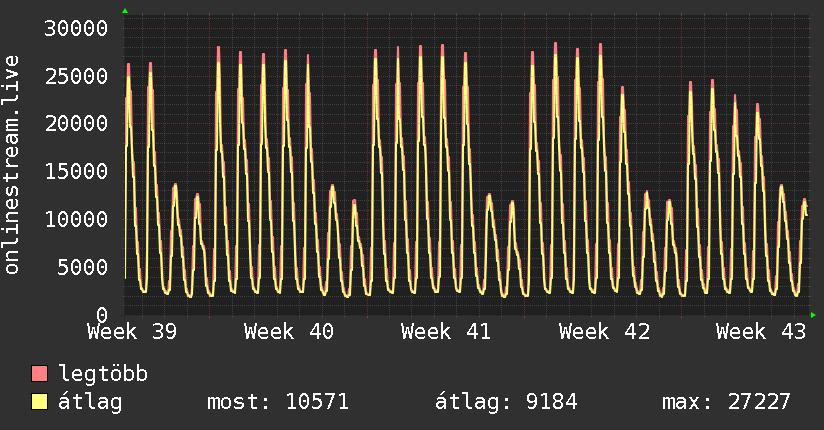Image resolution: width=824 pixels, height=430 pixels.
Task: Click the Week 43 axis label
Action: 761,332
